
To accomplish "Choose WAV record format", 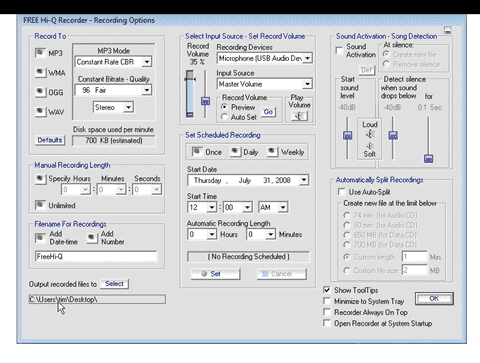I will pyautogui.click(x=41, y=111).
